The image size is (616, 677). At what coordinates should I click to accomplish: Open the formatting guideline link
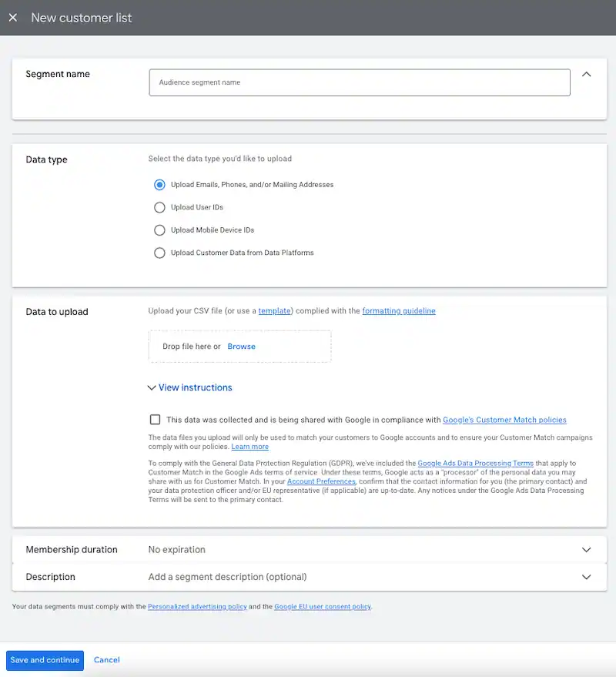(x=398, y=311)
